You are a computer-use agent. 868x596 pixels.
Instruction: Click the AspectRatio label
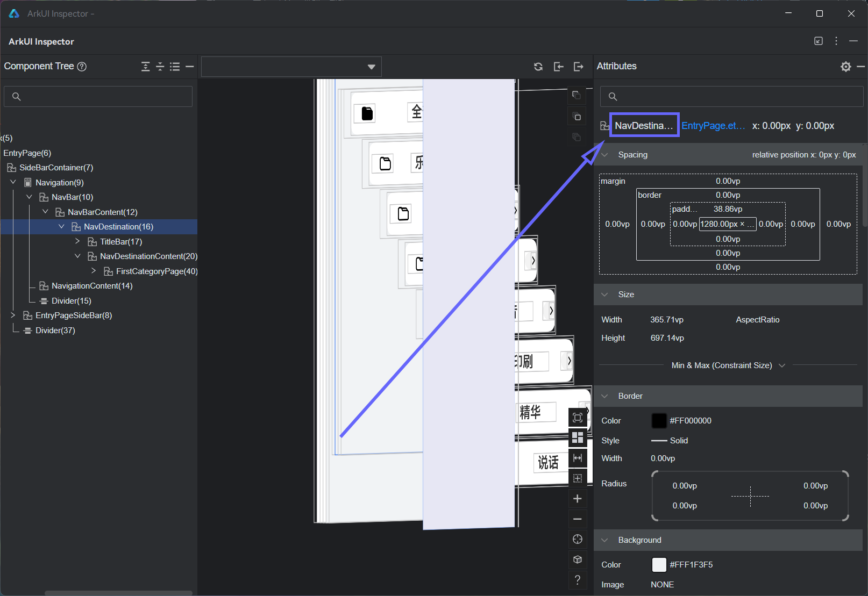[758, 320]
